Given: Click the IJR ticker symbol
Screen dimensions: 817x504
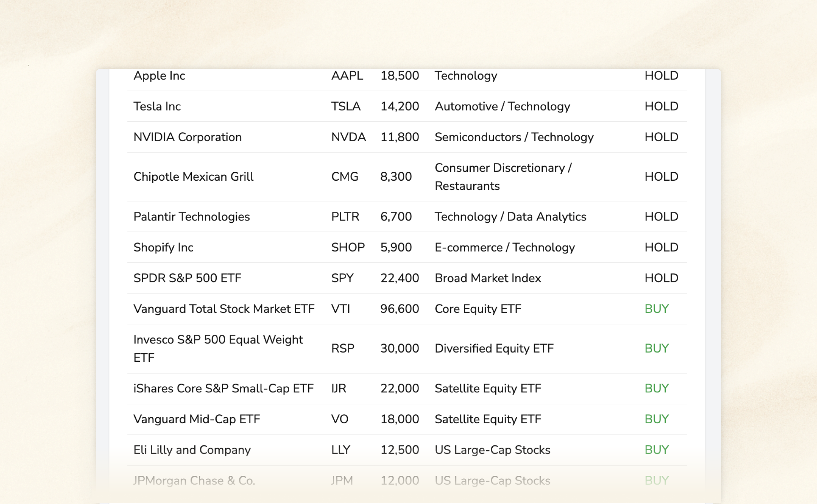Looking at the screenshot, I should click(339, 388).
